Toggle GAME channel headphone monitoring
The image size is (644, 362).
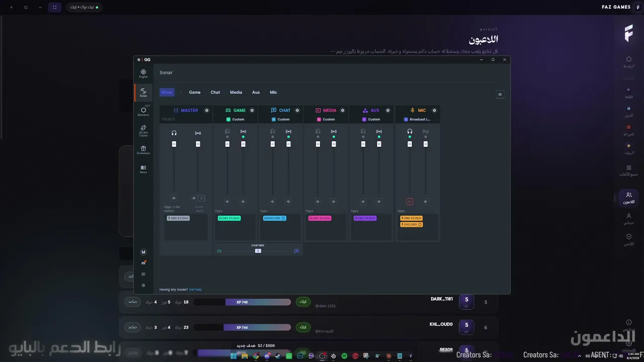[x=227, y=132]
